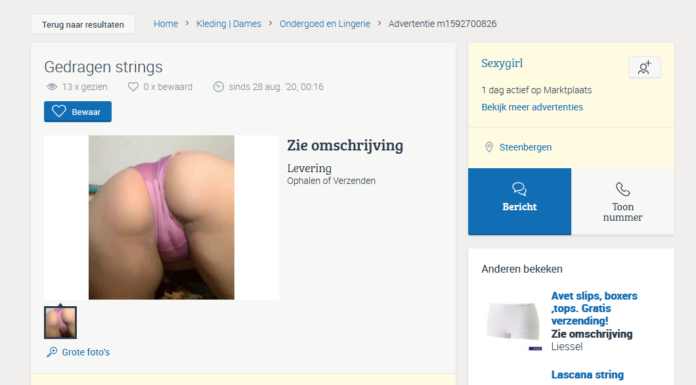Screen dimensions: 696x385
Task: Open seller profile Sexygirl
Action: point(502,64)
